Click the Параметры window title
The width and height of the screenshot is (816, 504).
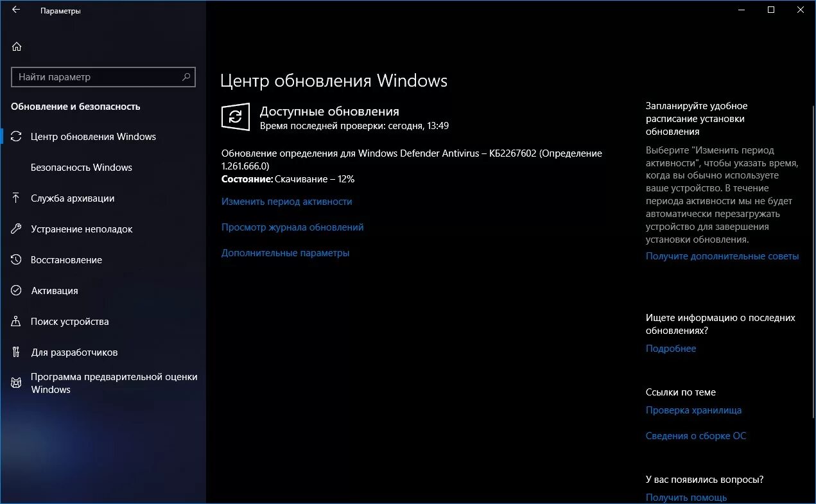click(60, 11)
